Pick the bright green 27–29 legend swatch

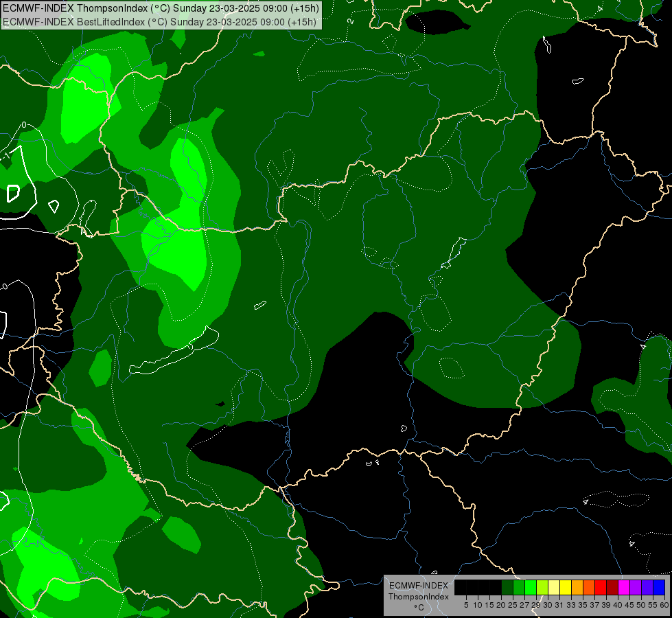531,587
